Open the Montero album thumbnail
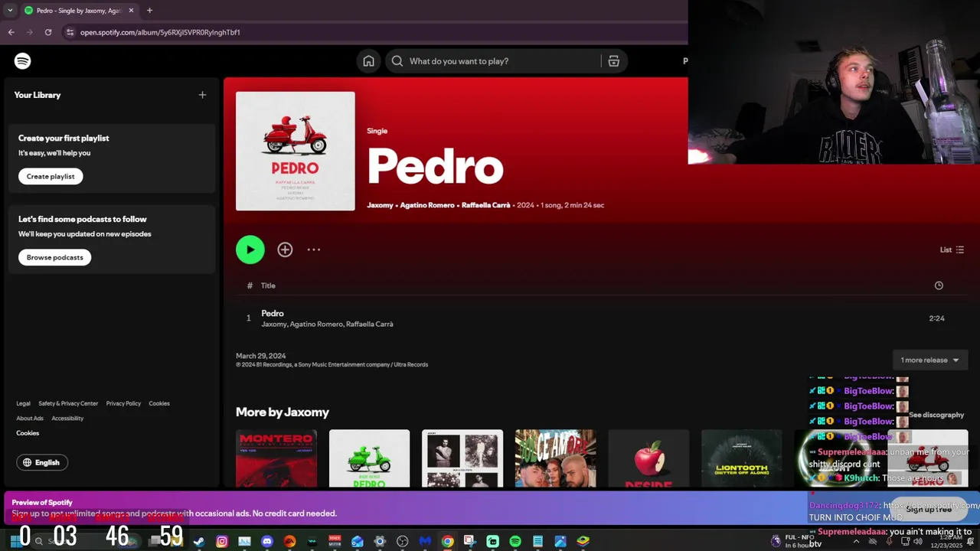The width and height of the screenshot is (980, 551). (x=276, y=458)
